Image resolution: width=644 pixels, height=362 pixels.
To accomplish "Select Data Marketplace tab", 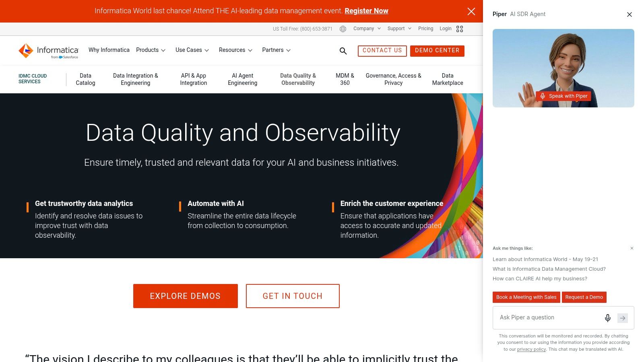I will tap(448, 79).
